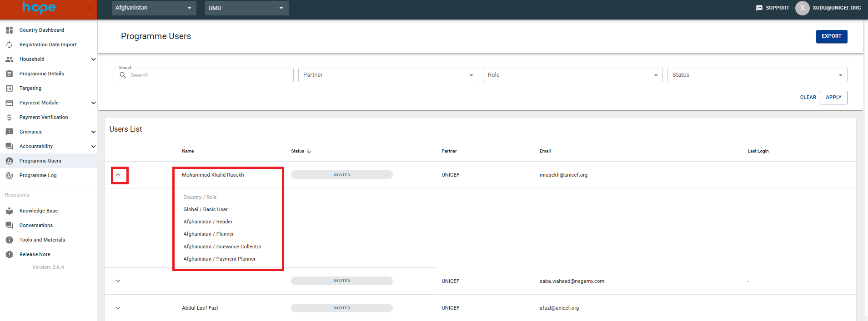Open Programme Log from the sidebar
This screenshot has height=321, width=868.
(38, 175)
